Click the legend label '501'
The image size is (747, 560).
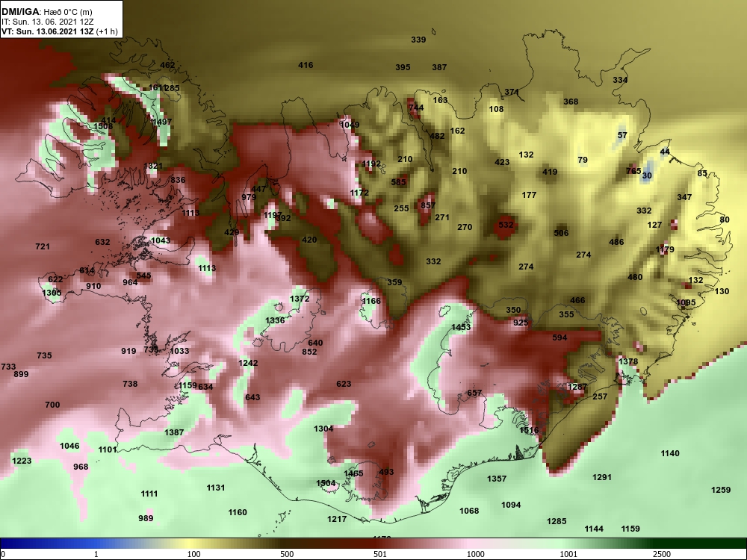(380, 554)
